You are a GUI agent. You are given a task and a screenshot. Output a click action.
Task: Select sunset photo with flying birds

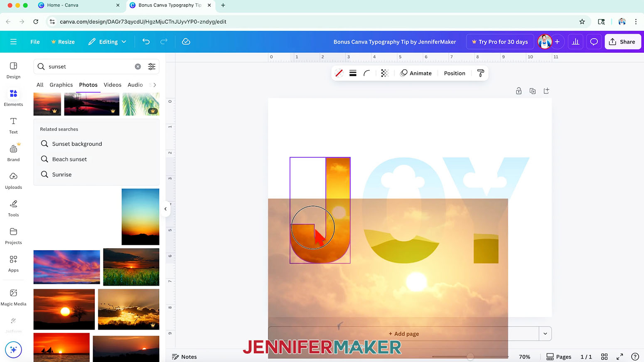(x=129, y=309)
